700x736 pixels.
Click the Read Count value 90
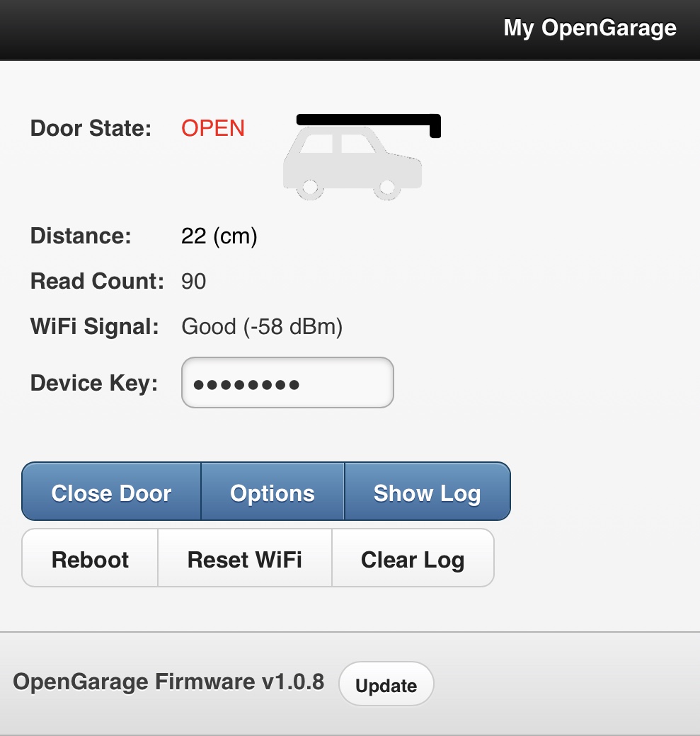pyautogui.click(x=194, y=281)
